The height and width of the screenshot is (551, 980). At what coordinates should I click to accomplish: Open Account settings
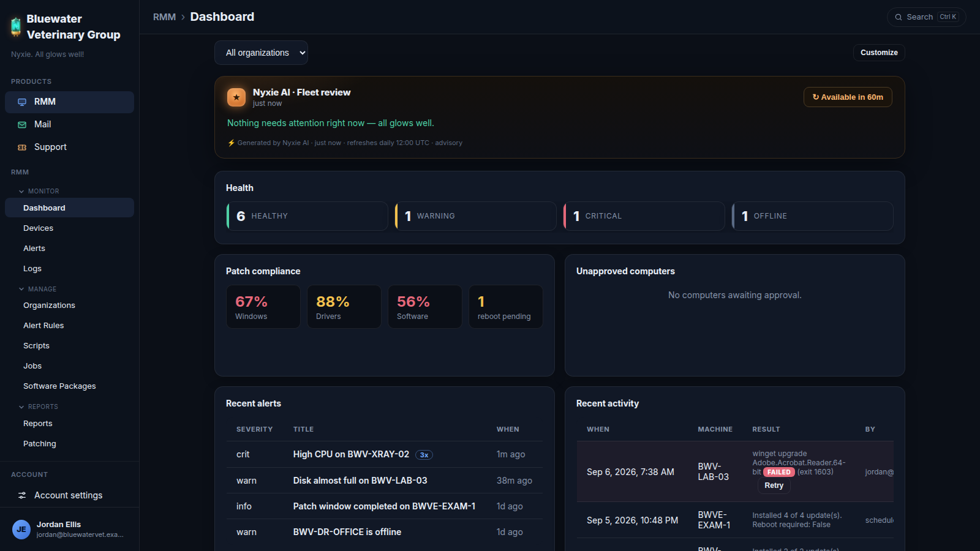pos(69,495)
